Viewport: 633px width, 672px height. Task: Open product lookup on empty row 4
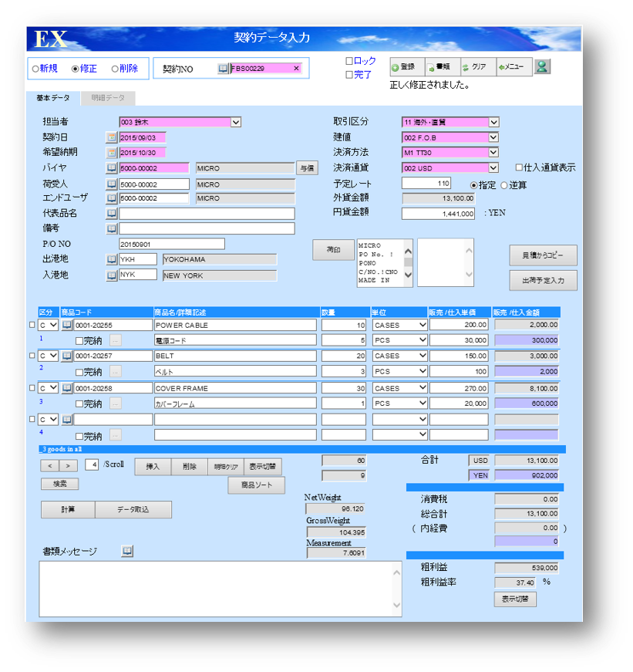[x=67, y=419]
